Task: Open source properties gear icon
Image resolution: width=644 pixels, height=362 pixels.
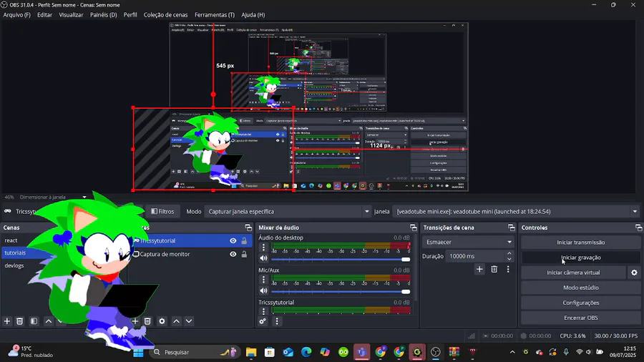Action: pos(162,321)
